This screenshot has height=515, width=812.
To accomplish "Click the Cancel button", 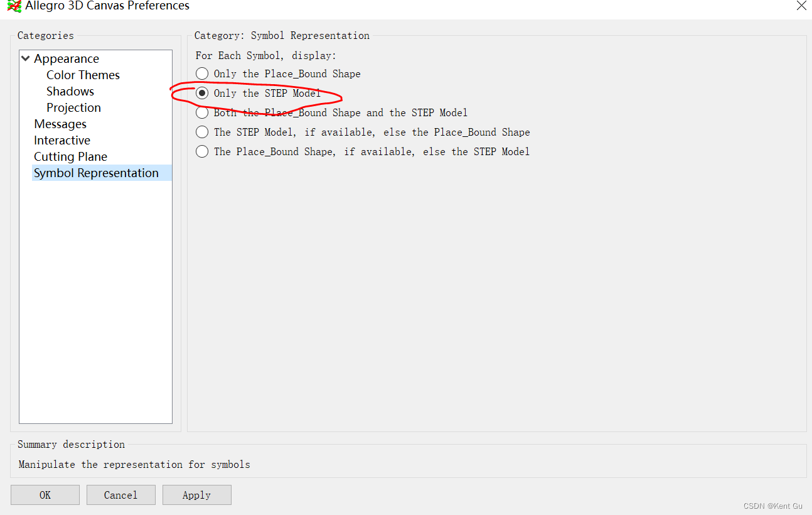I will click(x=120, y=495).
